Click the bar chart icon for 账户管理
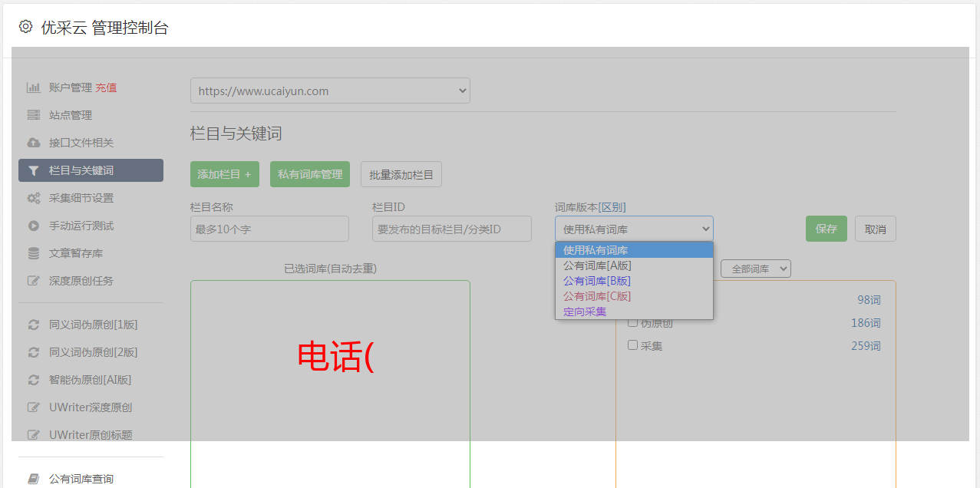 [x=34, y=87]
